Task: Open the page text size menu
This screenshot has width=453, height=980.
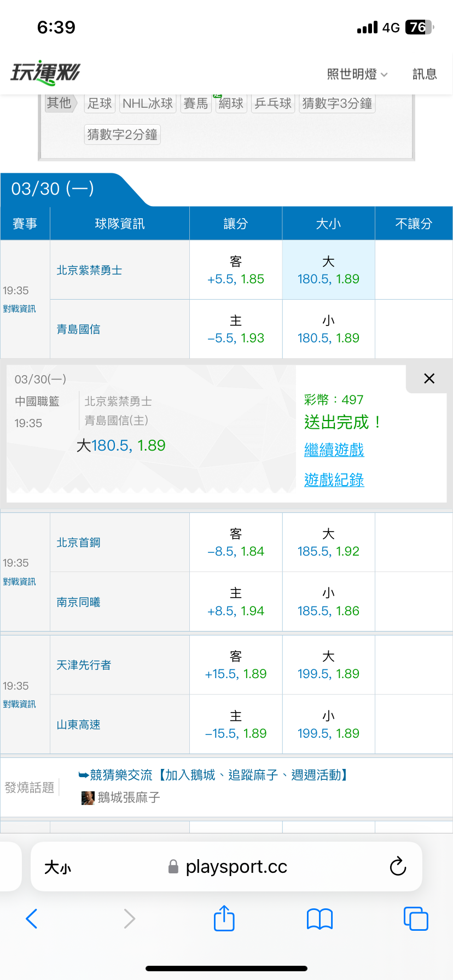Action: click(57, 867)
